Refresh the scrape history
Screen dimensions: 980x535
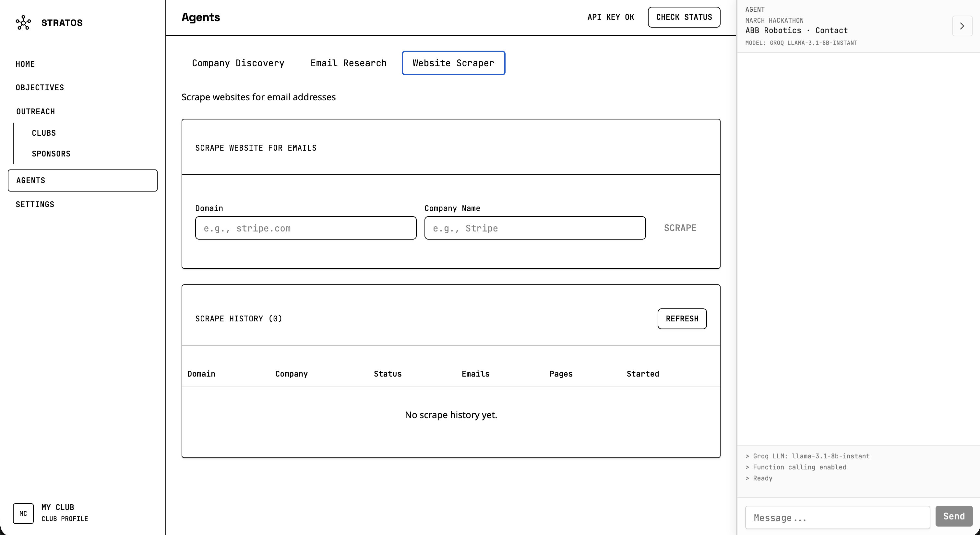click(682, 319)
